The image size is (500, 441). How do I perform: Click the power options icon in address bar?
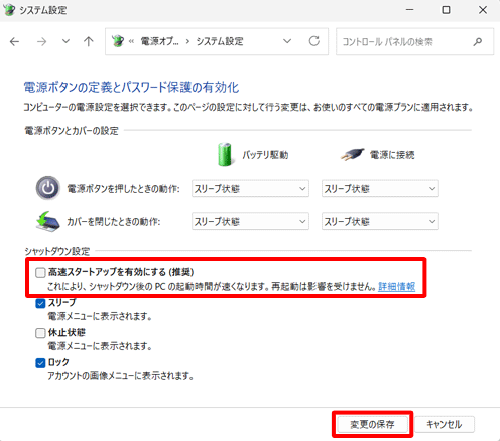tap(118, 41)
